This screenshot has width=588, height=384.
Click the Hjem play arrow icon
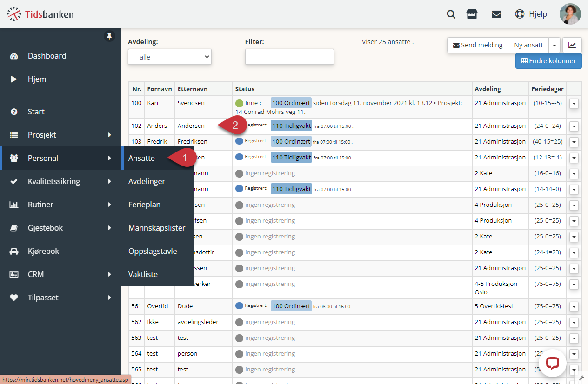click(x=14, y=79)
